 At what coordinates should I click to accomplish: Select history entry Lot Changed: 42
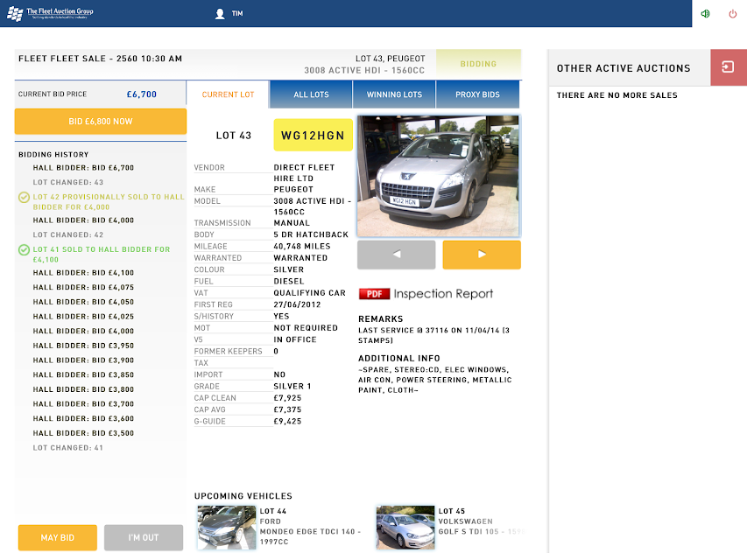click(x=68, y=234)
